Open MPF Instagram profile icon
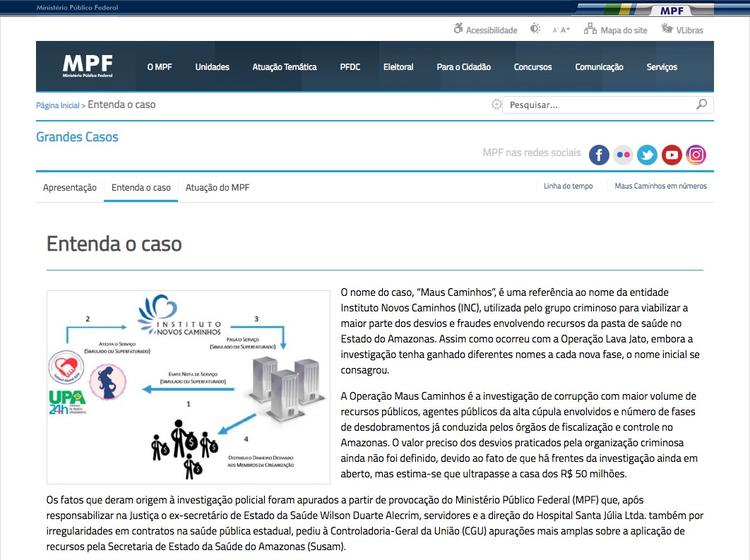 (696, 154)
